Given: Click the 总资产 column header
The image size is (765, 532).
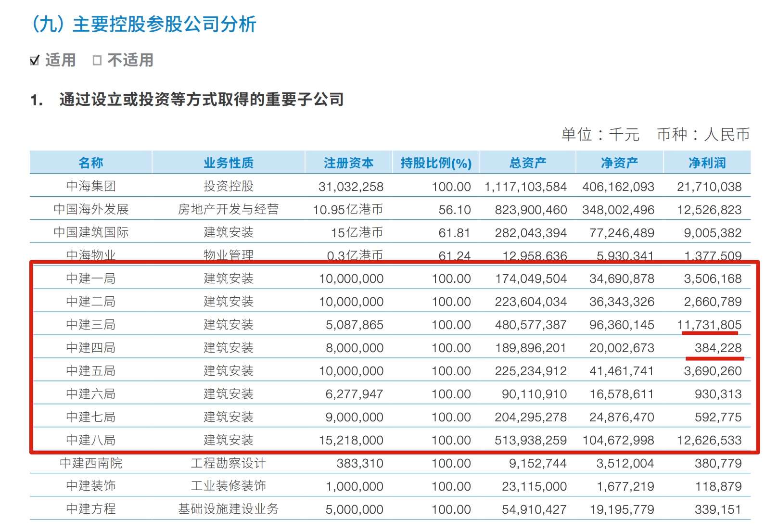Looking at the screenshot, I should tap(528, 163).
